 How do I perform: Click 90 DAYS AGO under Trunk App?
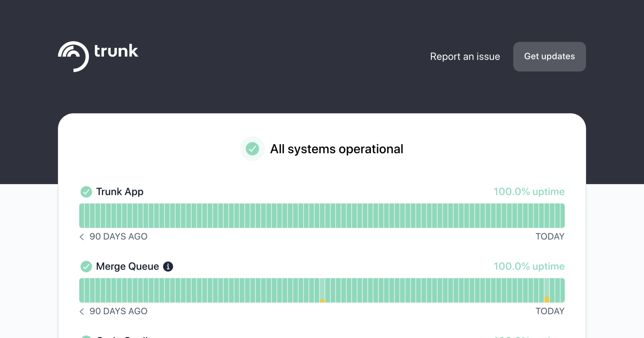coord(118,237)
